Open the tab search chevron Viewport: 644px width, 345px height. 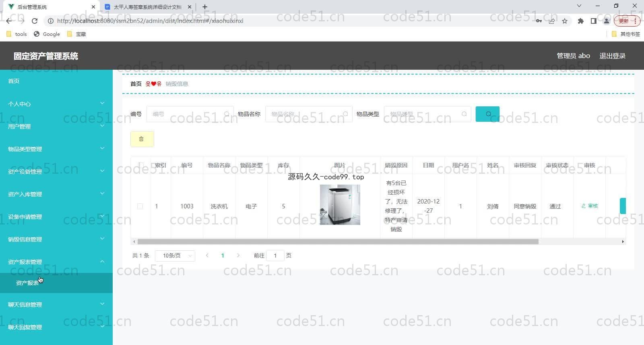tap(579, 6)
